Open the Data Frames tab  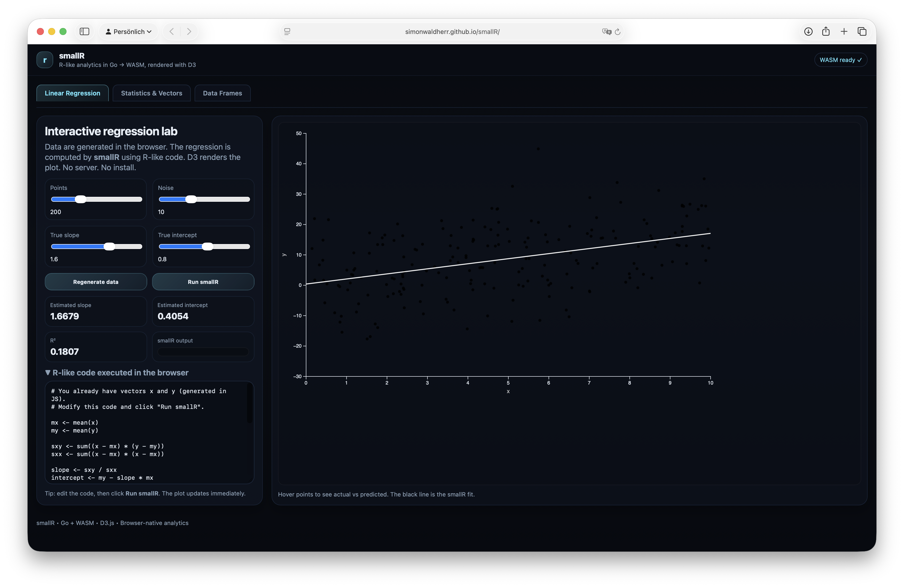click(x=222, y=93)
